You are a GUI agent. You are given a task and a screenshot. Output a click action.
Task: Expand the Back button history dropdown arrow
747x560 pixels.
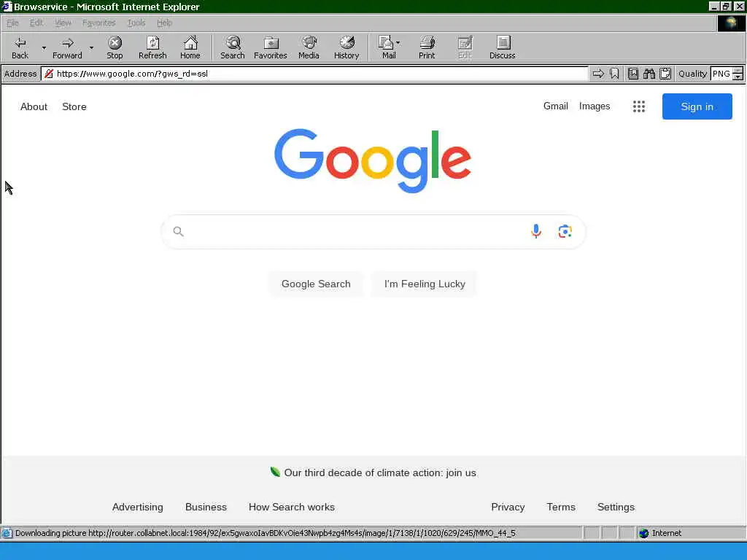pyautogui.click(x=44, y=47)
